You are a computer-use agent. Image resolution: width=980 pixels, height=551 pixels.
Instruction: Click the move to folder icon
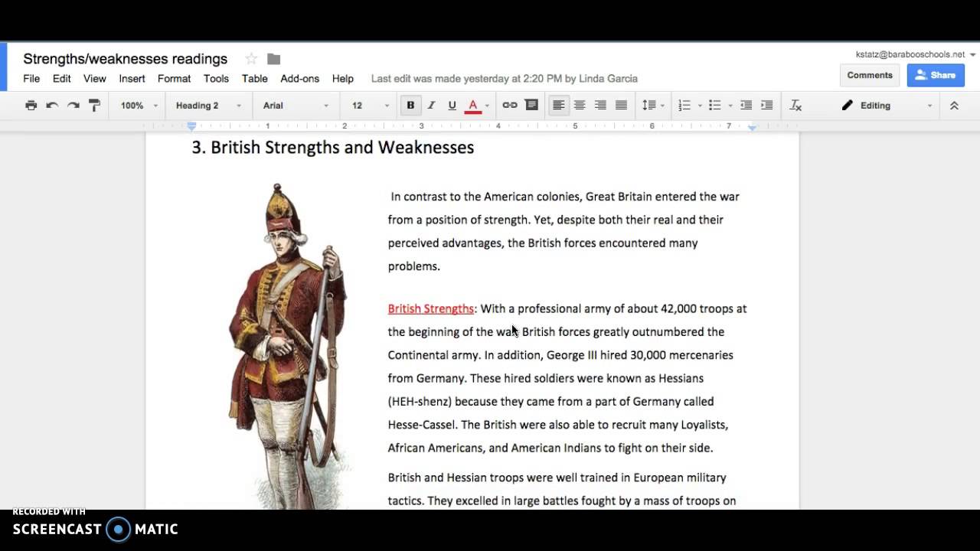[x=274, y=59]
